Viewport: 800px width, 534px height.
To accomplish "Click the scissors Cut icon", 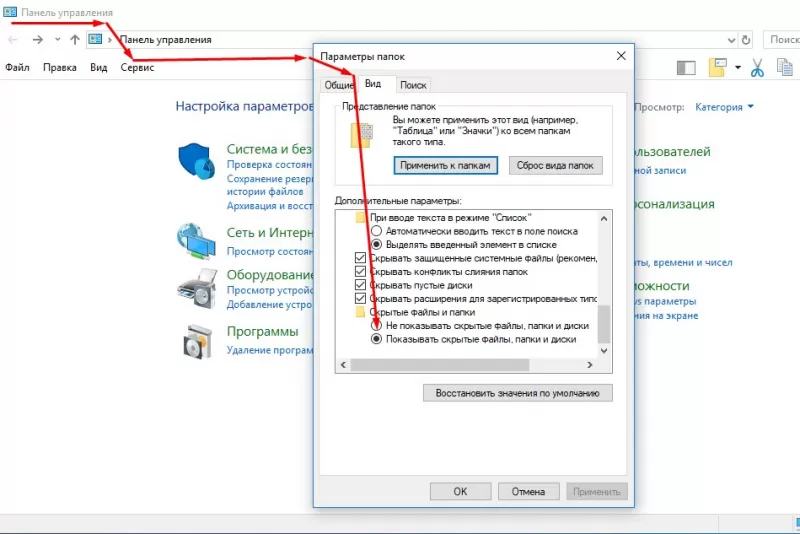I will (x=758, y=67).
